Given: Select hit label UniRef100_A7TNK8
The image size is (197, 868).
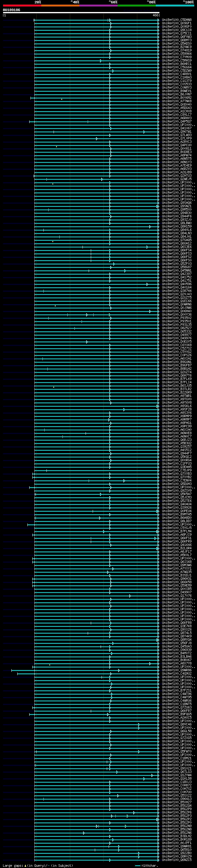Looking at the screenshot, I should pos(177,101).
